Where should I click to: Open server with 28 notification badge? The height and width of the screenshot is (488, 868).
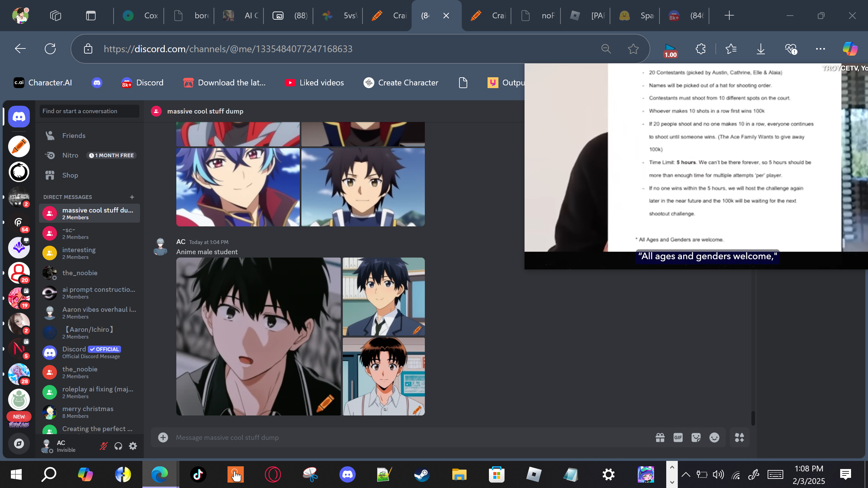19,374
